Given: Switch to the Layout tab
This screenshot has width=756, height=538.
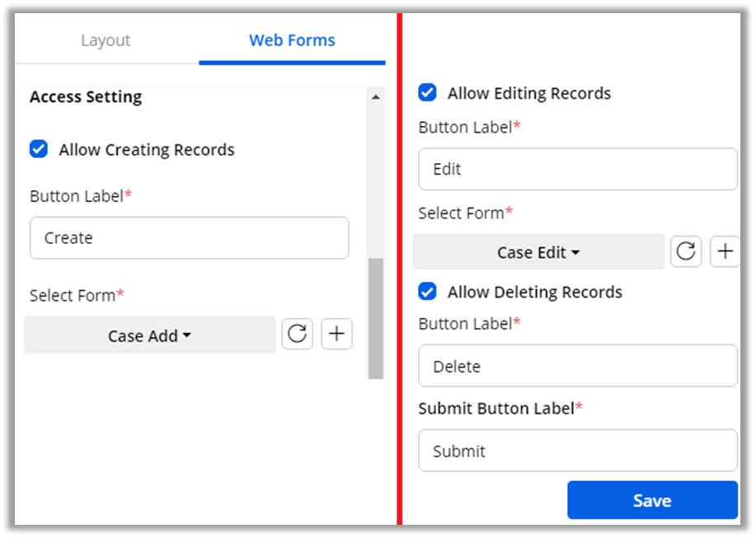Looking at the screenshot, I should (x=106, y=40).
